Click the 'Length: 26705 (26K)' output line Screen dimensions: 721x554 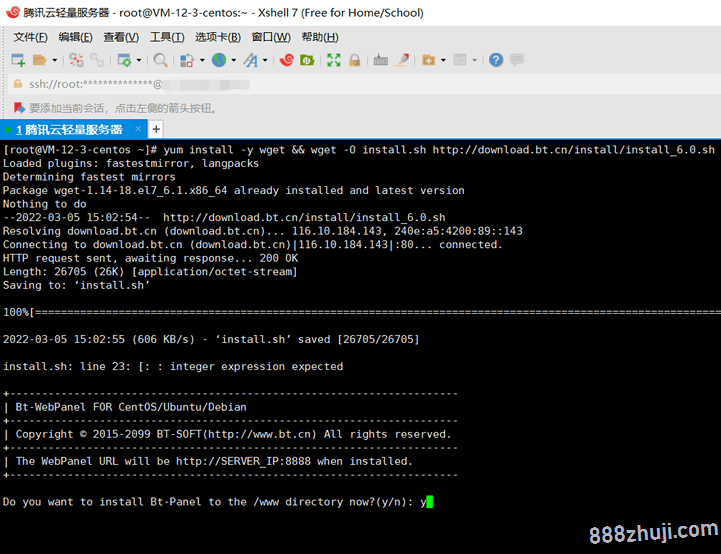coord(150,272)
